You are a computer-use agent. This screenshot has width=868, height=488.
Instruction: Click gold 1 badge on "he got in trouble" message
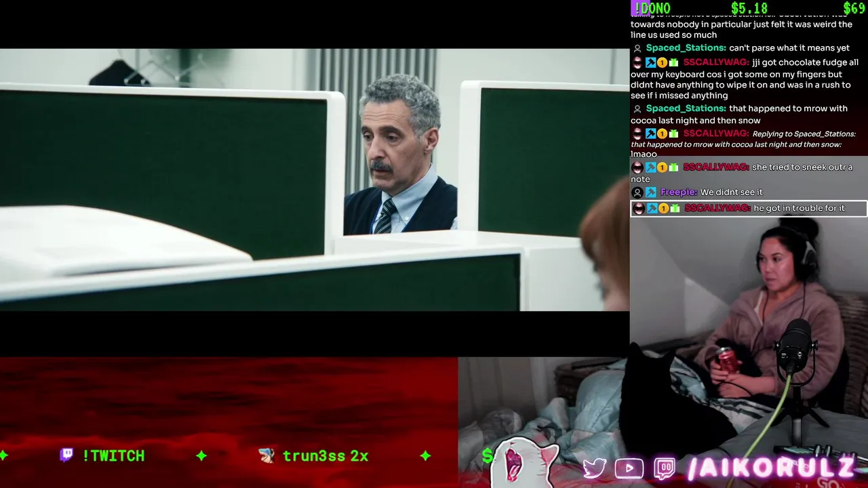click(663, 209)
